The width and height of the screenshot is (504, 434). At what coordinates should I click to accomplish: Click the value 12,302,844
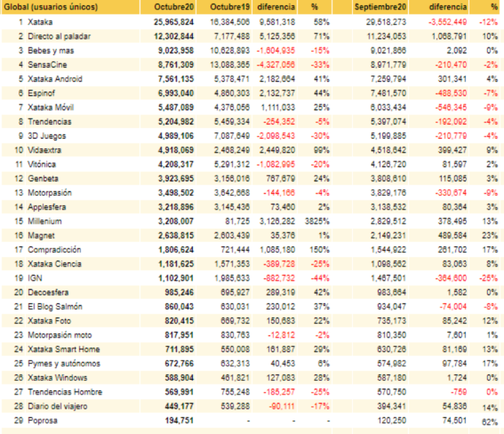pos(174,36)
